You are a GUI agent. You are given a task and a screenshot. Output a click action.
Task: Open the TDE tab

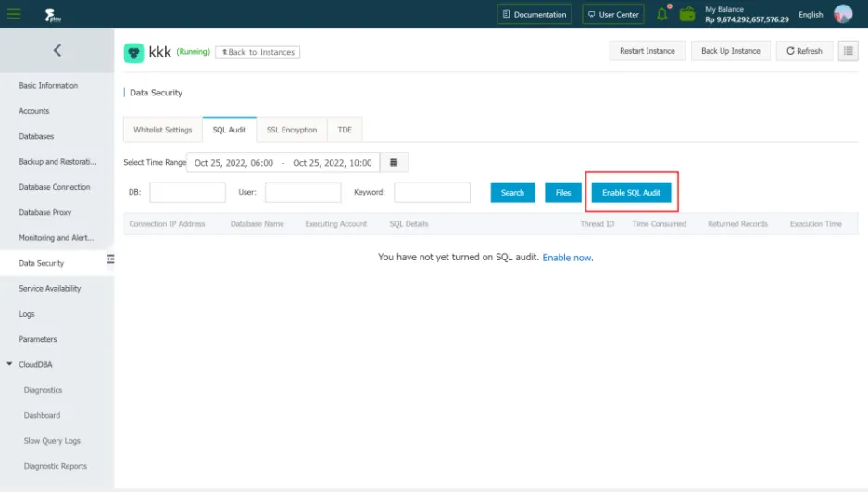tap(345, 130)
